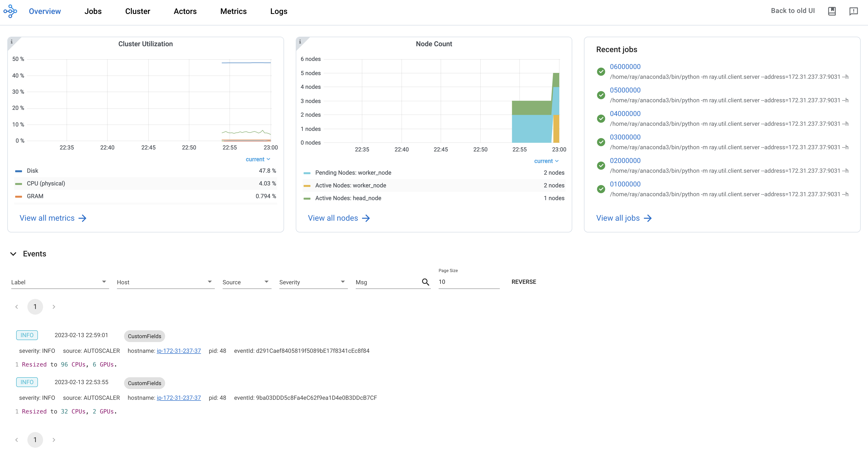
Task: Open the Label filter dropdown
Action: pyautogui.click(x=59, y=282)
